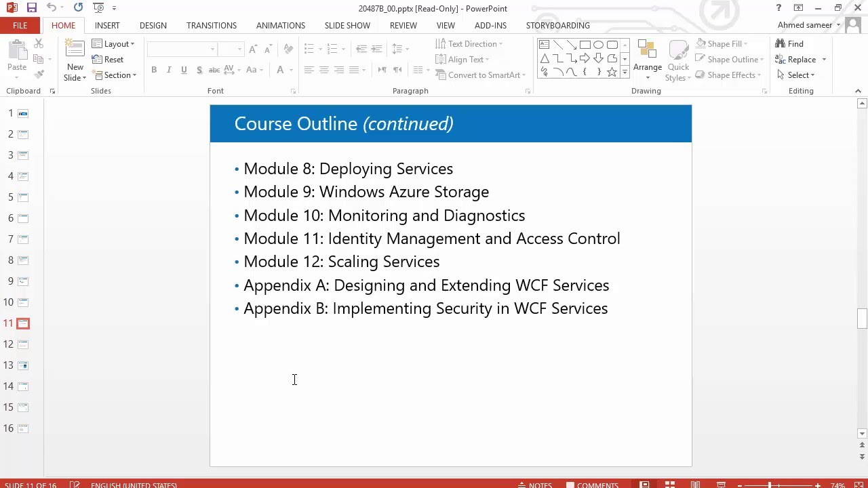Collapse the ribbon arrow
This screenshot has width=868, height=488.
coord(858,91)
